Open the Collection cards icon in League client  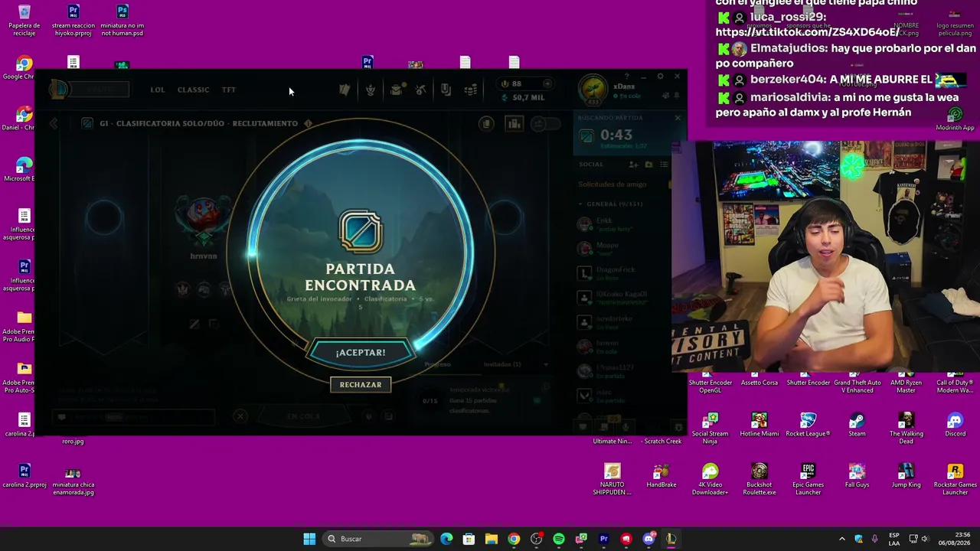pyautogui.click(x=345, y=90)
